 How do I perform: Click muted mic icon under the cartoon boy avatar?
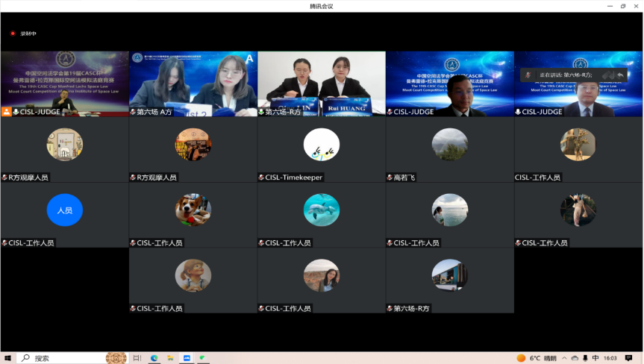tap(133, 308)
